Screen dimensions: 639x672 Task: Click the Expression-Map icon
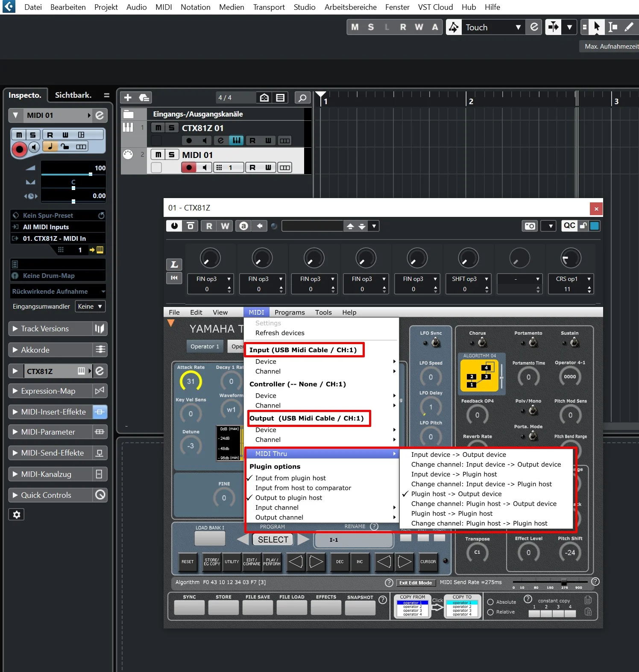pyautogui.click(x=100, y=391)
